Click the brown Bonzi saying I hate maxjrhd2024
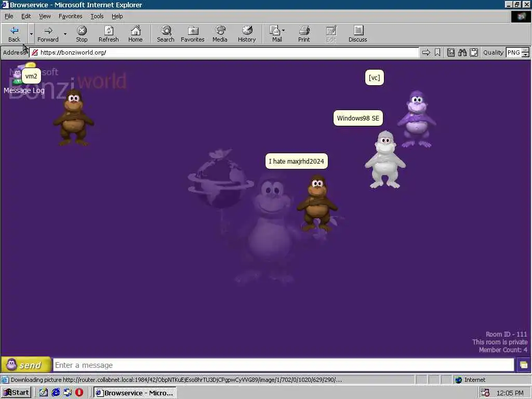 317,203
